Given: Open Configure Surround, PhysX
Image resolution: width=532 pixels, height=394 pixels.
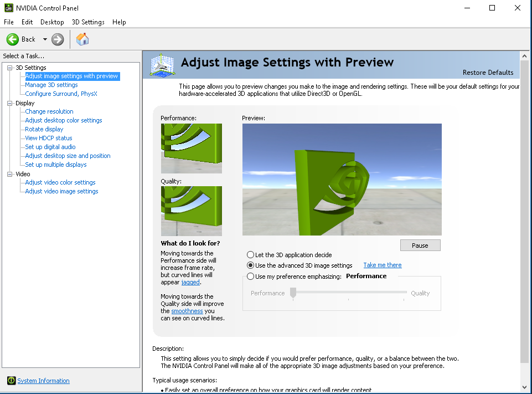Looking at the screenshot, I should 61,94.
